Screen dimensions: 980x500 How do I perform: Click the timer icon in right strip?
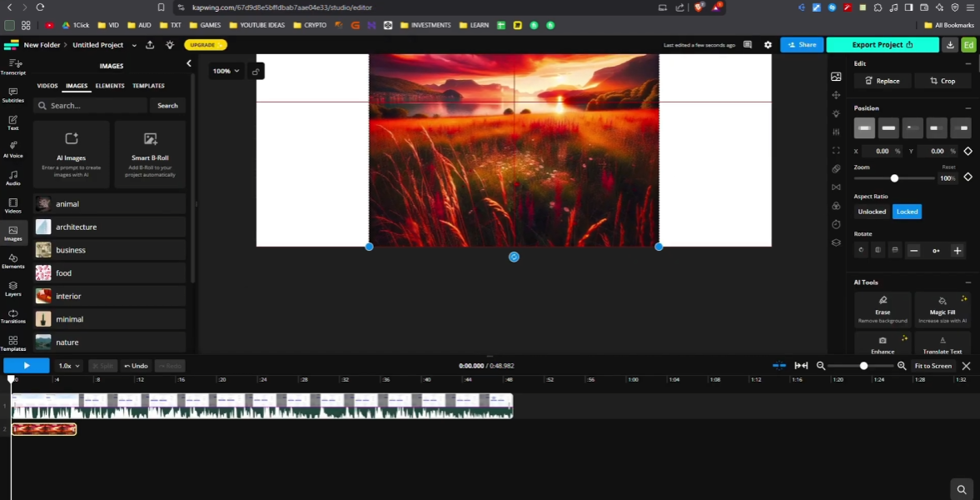pyautogui.click(x=836, y=224)
